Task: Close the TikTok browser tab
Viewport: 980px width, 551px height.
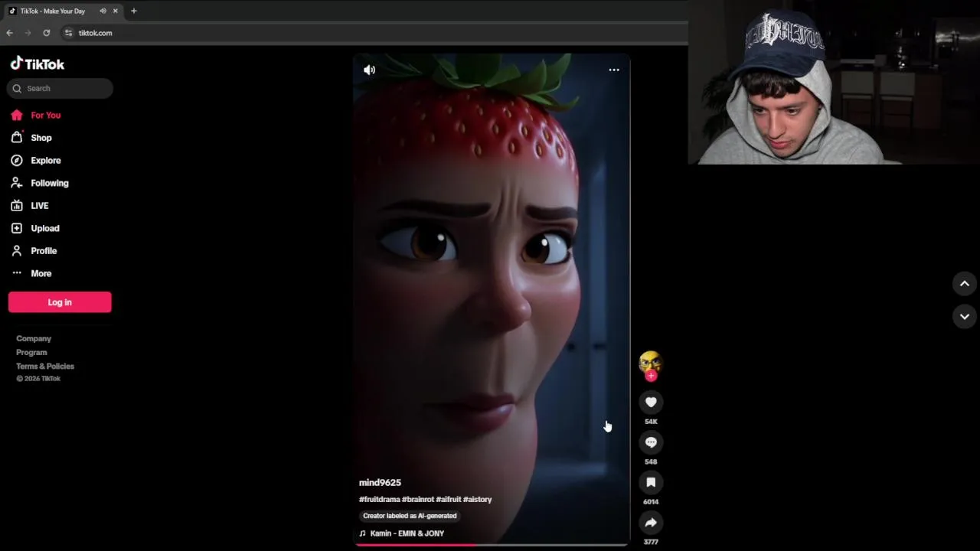Action: 116,11
